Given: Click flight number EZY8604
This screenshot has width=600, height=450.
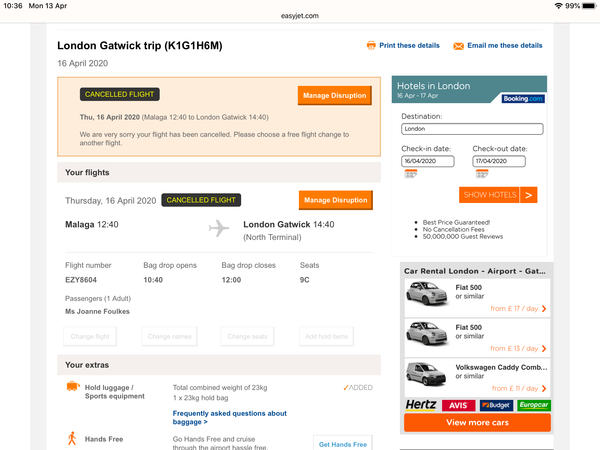Looking at the screenshot, I should 81,280.
